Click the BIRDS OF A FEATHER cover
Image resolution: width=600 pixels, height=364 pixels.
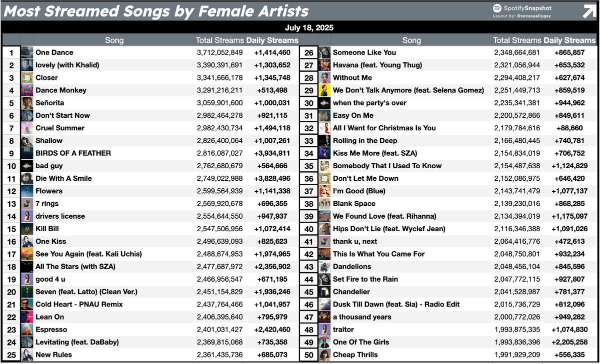27,153
